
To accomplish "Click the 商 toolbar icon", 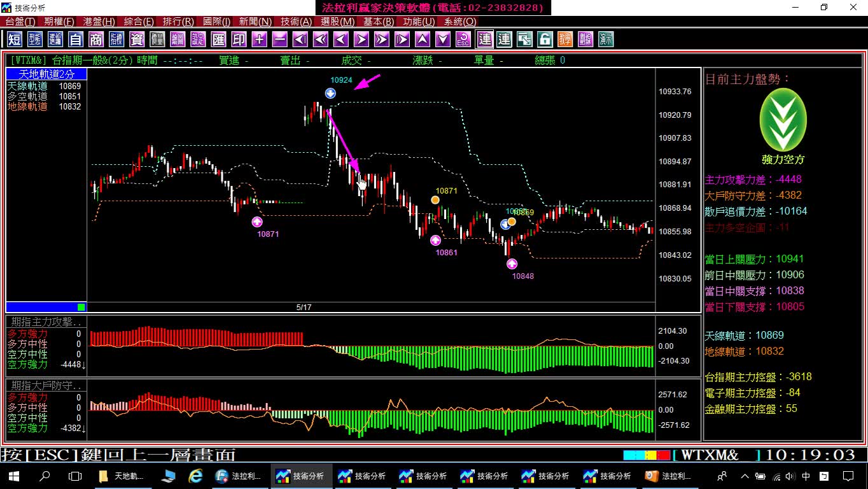I will [x=96, y=39].
